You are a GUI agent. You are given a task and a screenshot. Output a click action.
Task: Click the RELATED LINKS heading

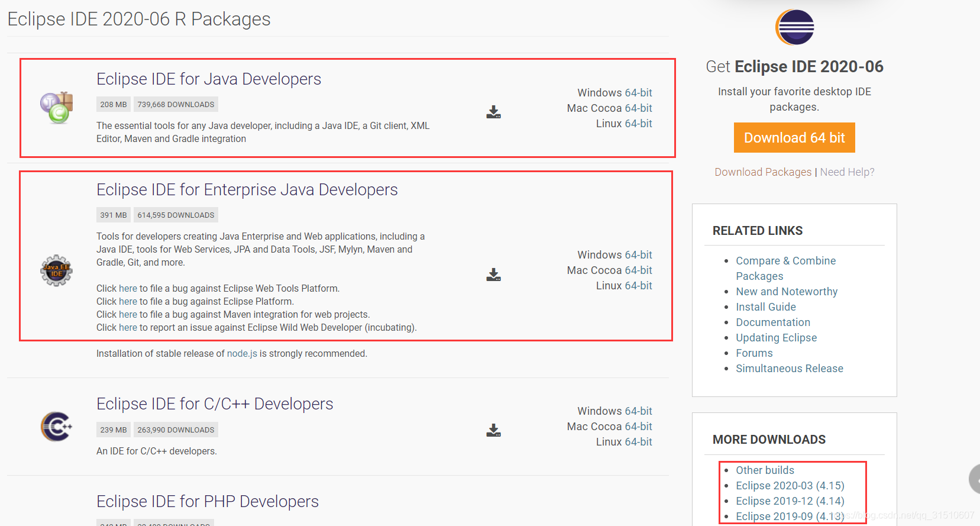click(x=758, y=231)
